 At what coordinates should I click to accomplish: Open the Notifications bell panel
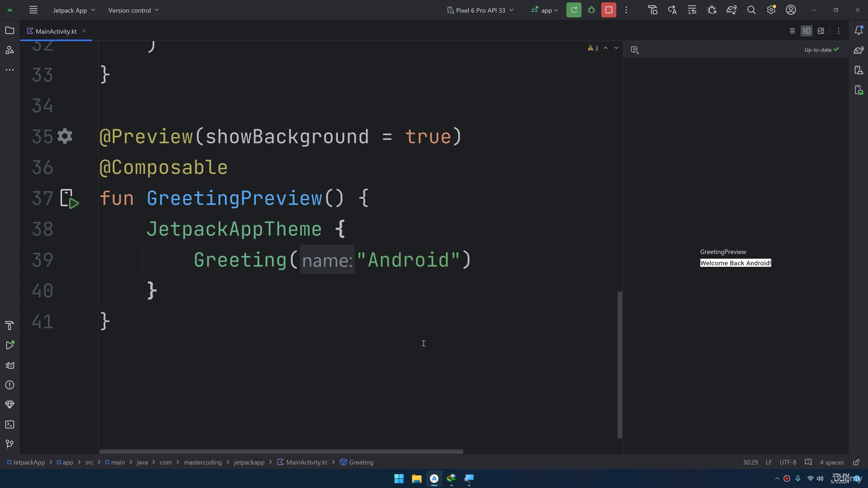[x=859, y=31]
